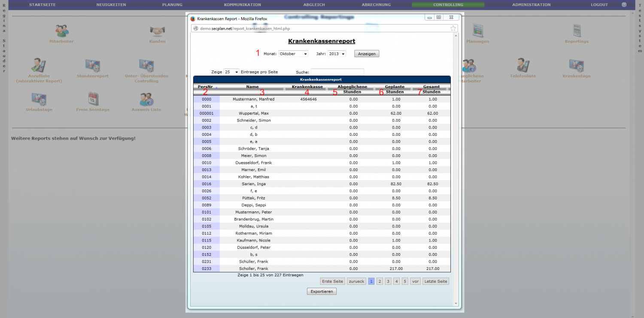Open the Krankentage icon
The width and height of the screenshot is (644, 318).
[x=576, y=65]
